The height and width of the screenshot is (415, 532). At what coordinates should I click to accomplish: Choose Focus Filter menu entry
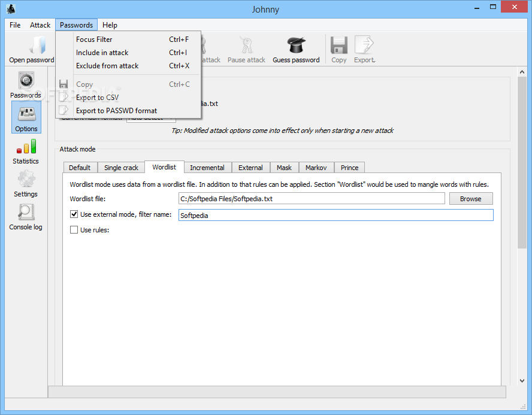(129, 40)
